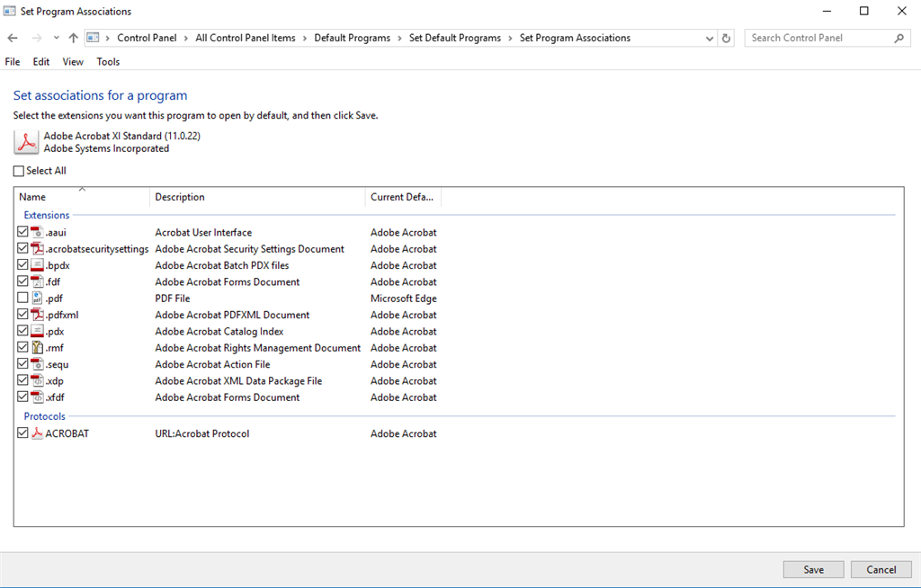Viewport: 921px width, 588px height.
Task: Select 'URL:Acrobat Protocol' description text
Action: 202,433
